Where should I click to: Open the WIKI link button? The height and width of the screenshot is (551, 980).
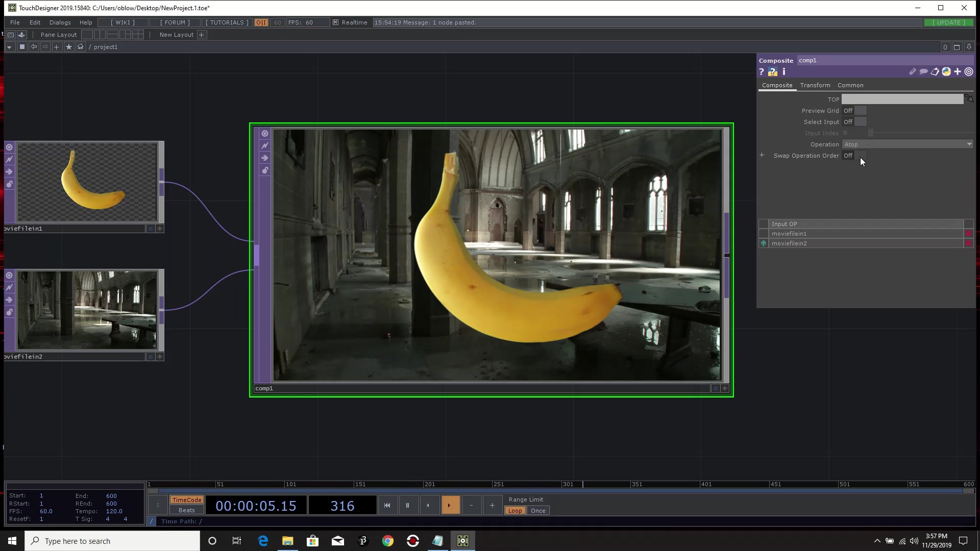122,22
